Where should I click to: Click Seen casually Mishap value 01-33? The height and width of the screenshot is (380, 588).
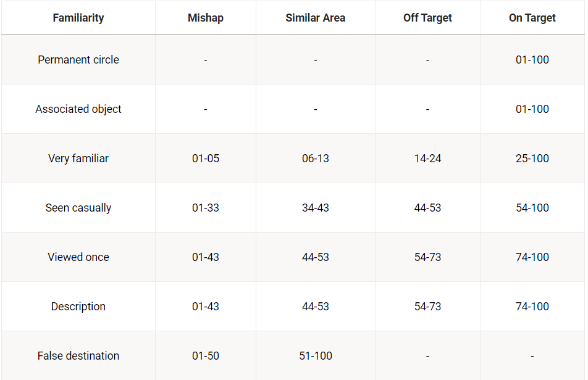coord(206,208)
